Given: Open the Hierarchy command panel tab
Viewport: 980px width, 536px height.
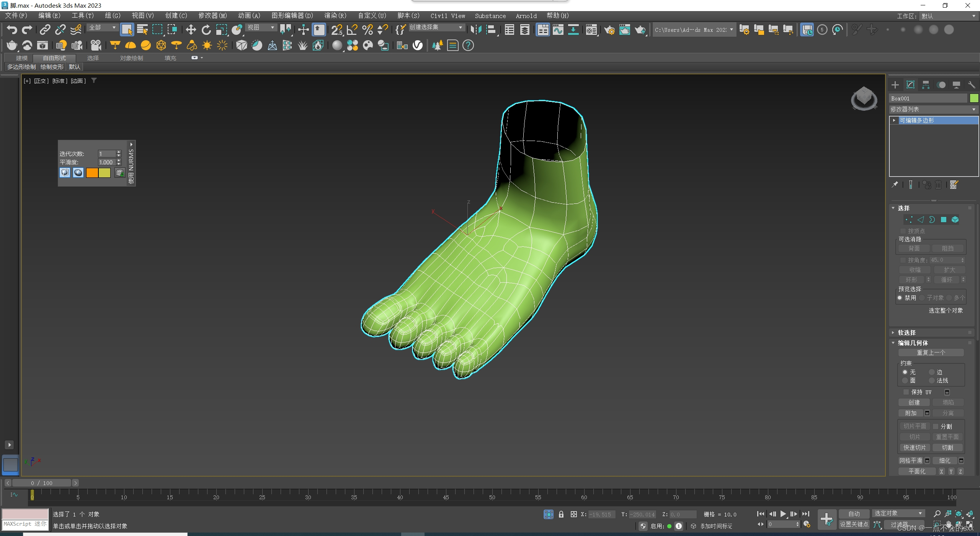Looking at the screenshot, I should click(x=926, y=85).
